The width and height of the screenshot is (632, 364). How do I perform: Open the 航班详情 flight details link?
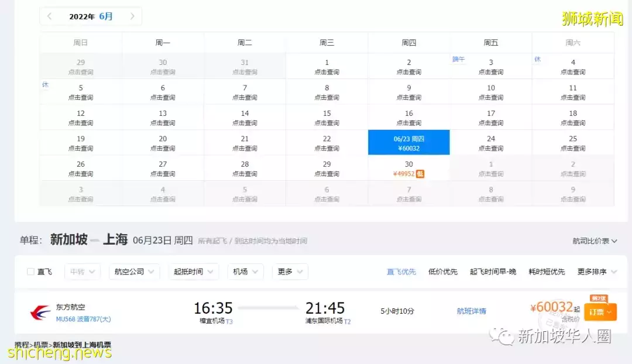coord(471,311)
